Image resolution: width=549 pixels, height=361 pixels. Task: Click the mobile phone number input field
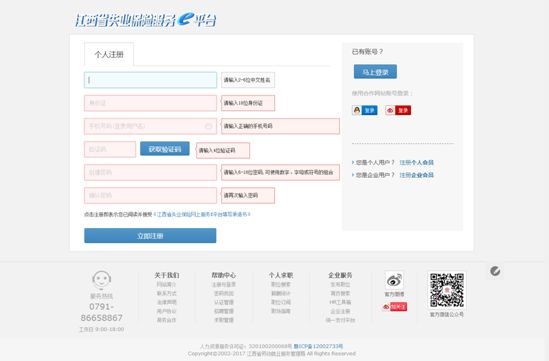(x=150, y=126)
